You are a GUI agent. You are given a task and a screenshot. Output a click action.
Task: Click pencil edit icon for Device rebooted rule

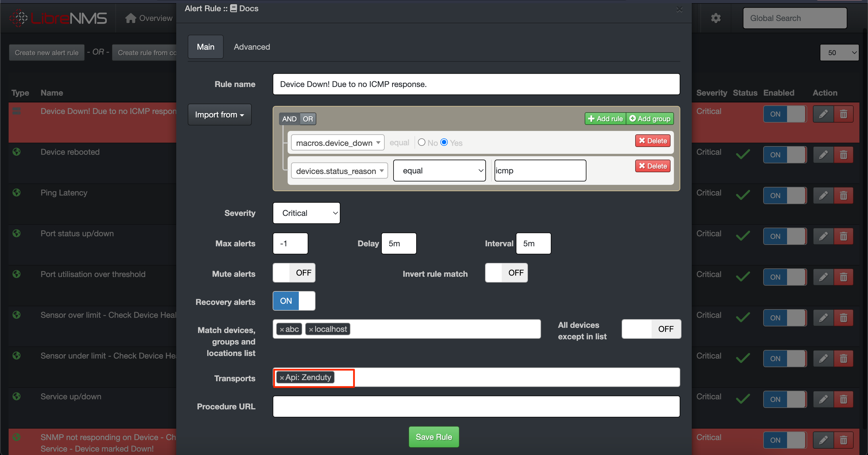click(x=823, y=155)
